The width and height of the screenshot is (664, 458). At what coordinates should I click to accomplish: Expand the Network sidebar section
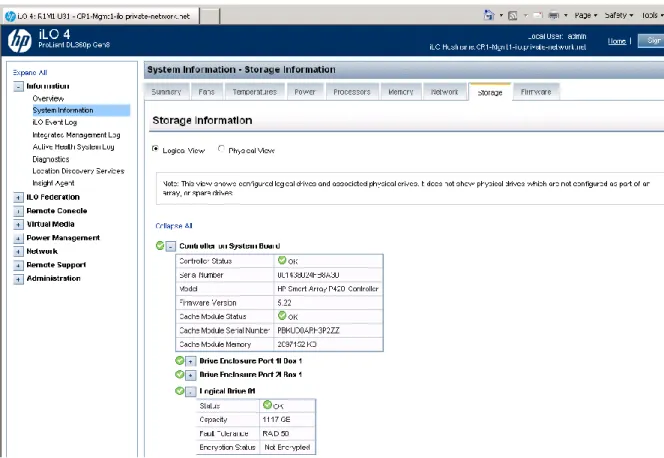point(18,252)
